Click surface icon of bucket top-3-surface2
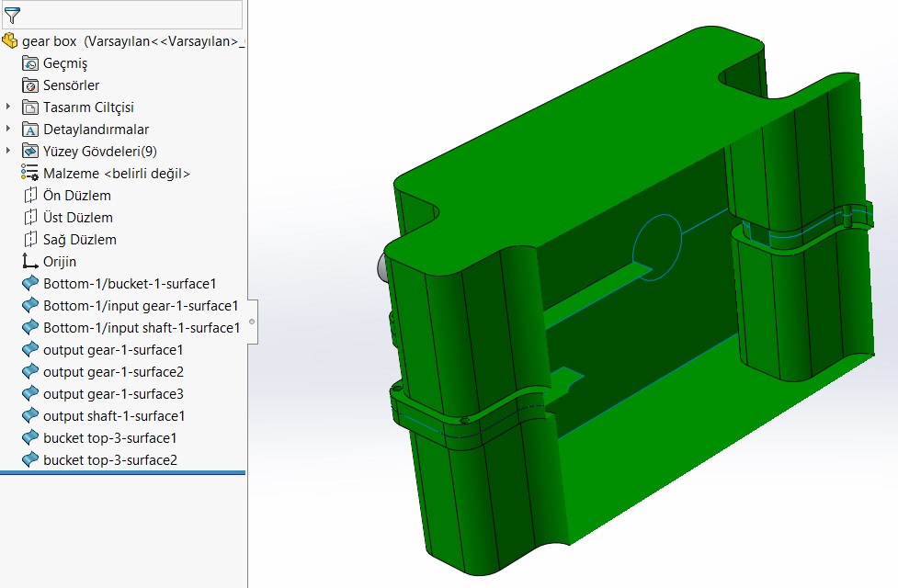Screen dimensions: 898x588 tap(29, 459)
